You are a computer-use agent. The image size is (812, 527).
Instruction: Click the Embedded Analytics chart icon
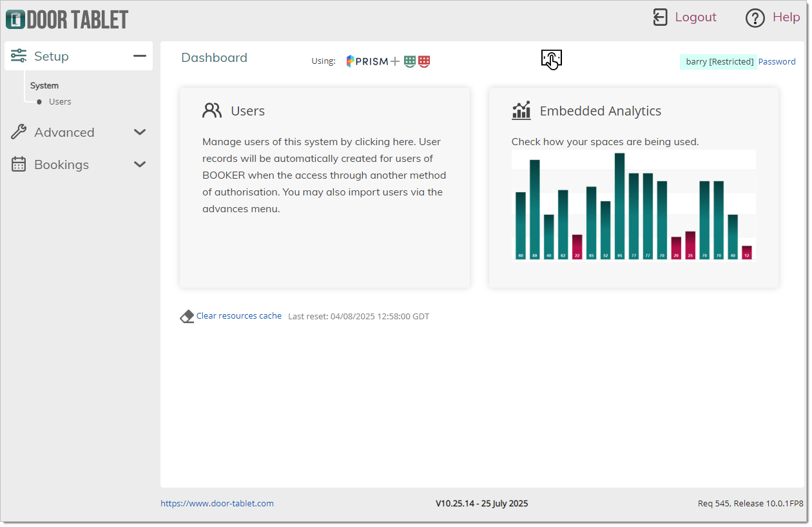[x=521, y=111]
